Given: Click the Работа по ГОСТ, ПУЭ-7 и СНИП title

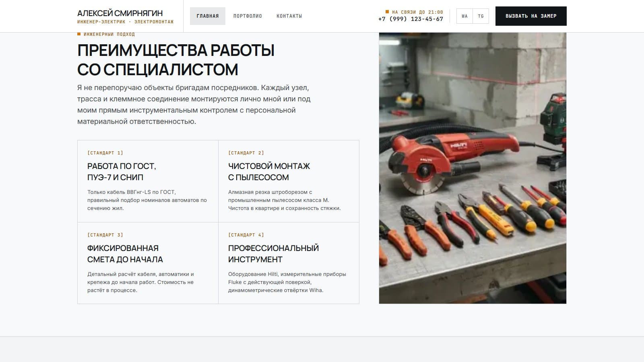Looking at the screenshot, I should (122, 172).
